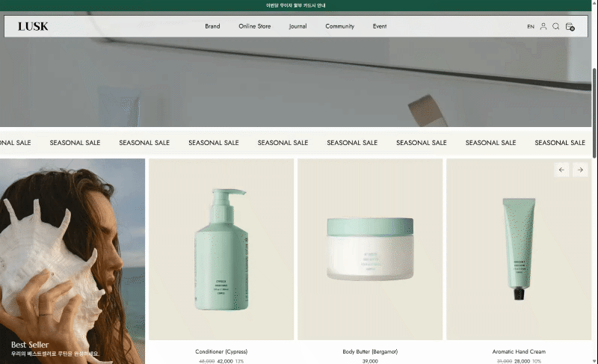Click the top green announcement banner text
This screenshot has height=364, width=598.
[x=295, y=5]
